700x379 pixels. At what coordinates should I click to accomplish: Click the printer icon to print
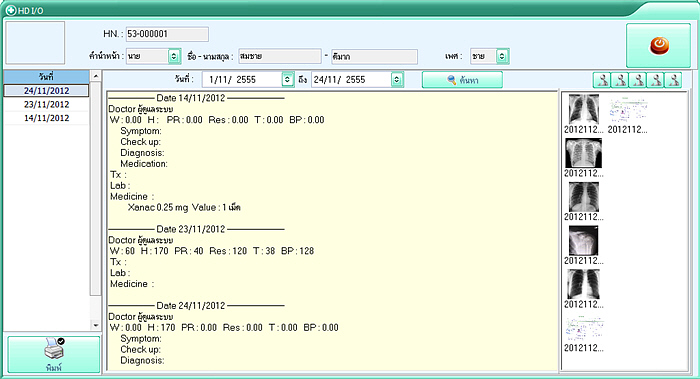pos(54,354)
